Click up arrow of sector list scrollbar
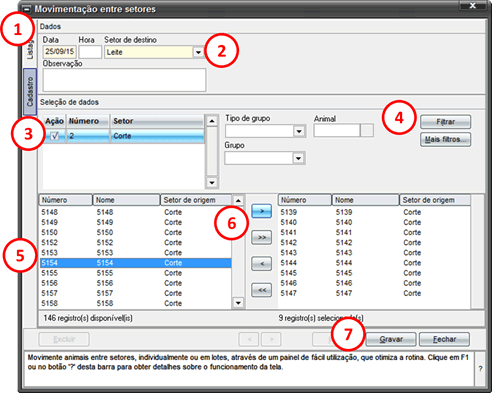The image size is (492, 393). [x=212, y=121]
